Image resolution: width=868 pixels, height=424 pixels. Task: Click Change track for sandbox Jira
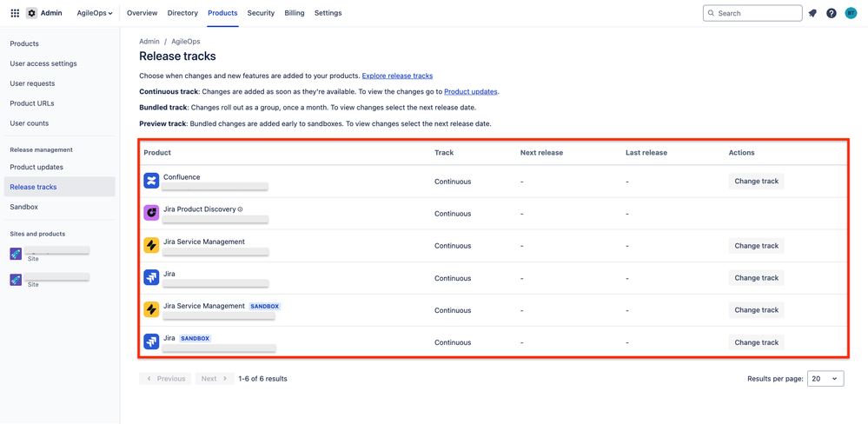coord(756,342)
